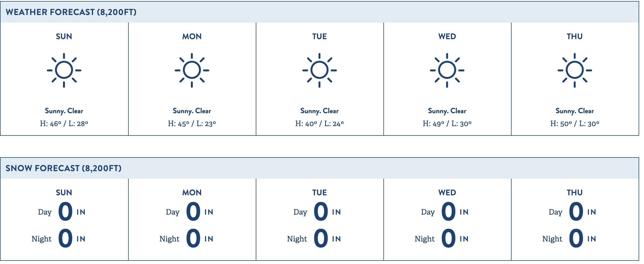Image resolution: width=644 pixels, height=264 pixels.
Task: Click the H: 46° / L: 28° temperature text
Action: coord(64,124)
